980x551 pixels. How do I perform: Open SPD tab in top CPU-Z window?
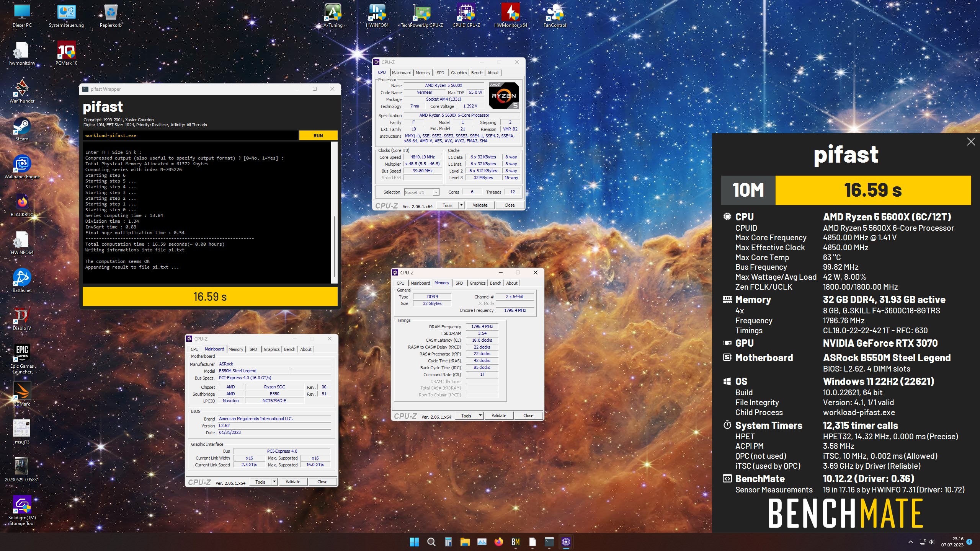pos(441,73)
